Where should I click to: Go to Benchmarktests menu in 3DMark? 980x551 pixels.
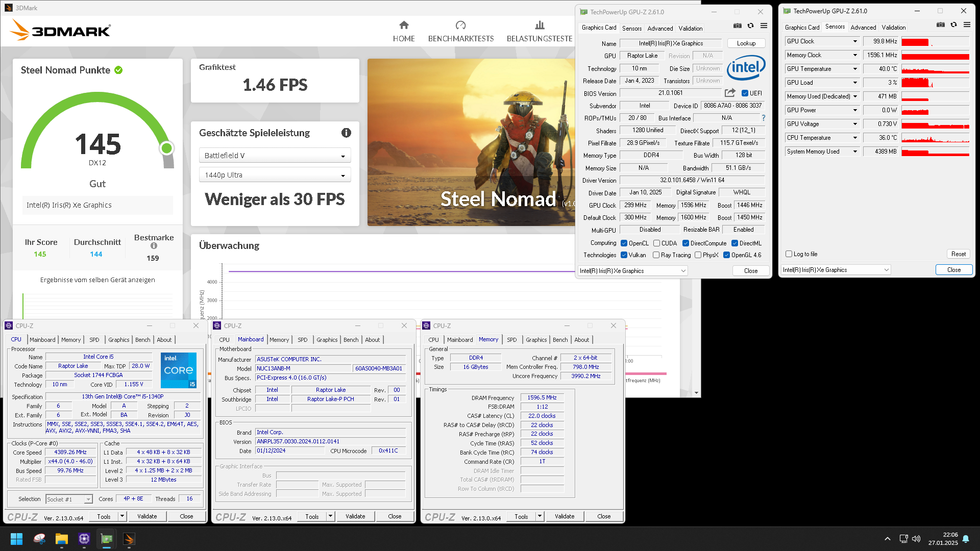[x=461, y=38]
